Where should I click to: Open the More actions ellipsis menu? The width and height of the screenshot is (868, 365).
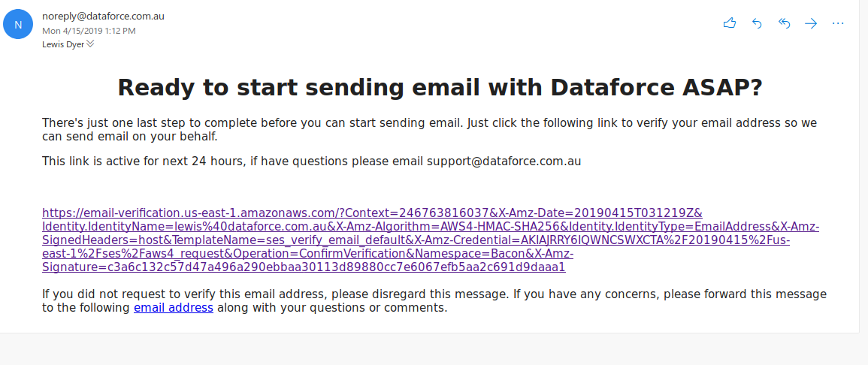[839, 23]
